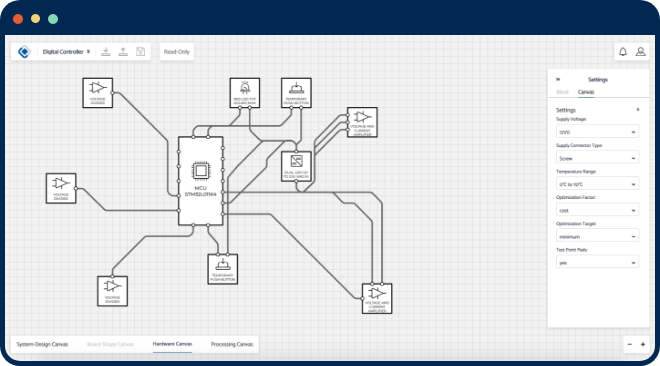Select the Dual LDO regulator block
The image size is (660, 366).
click(x=296, y=167)
